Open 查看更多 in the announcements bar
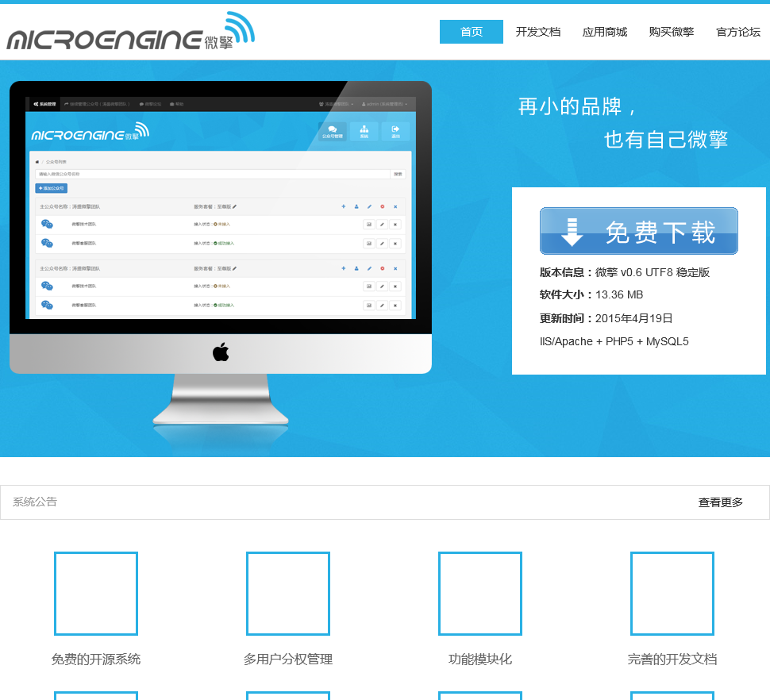This screenshot has height=700, width=770. (721, 502)
